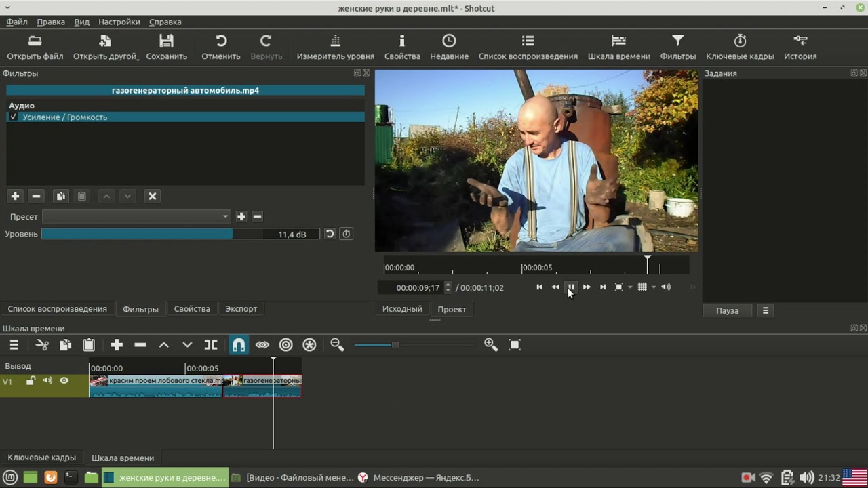Uncheck the Усиление / Громкость filter checkbox
868x488 pixels.
[14, 117]
